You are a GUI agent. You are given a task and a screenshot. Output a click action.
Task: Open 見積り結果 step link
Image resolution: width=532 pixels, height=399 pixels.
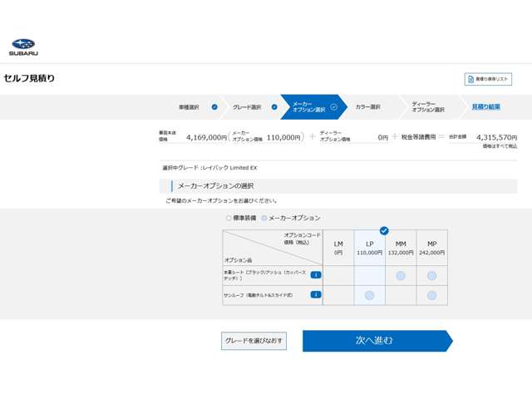[485, 107]
